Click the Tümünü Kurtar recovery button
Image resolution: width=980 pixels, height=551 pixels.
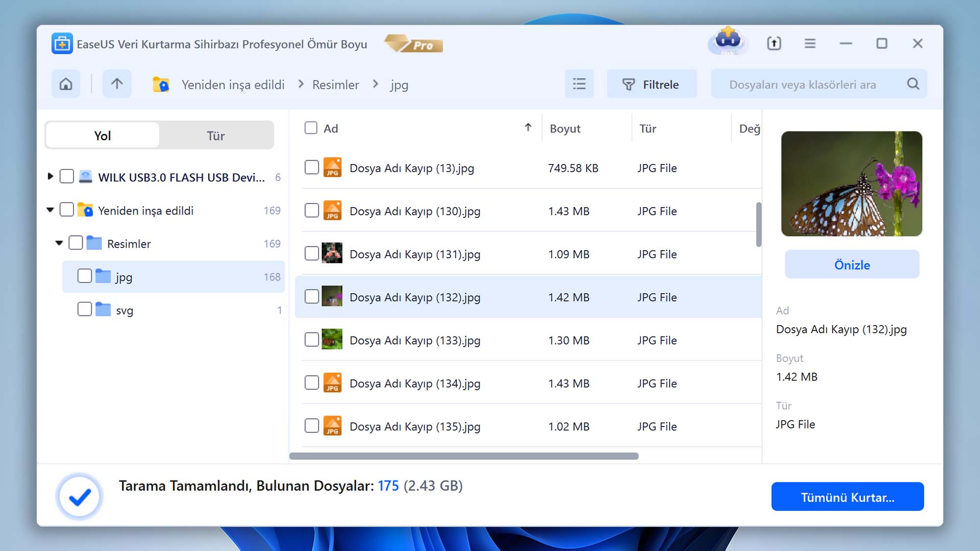pyautogui.click(x=847, y=496)
